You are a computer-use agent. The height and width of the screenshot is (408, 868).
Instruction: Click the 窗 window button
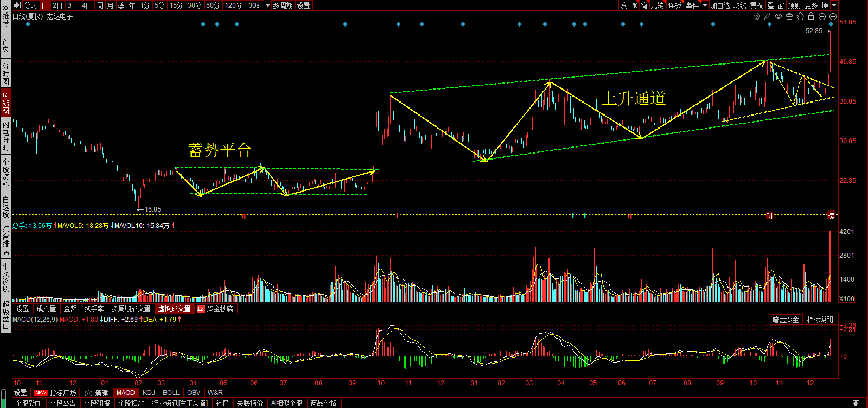[781, 5]
